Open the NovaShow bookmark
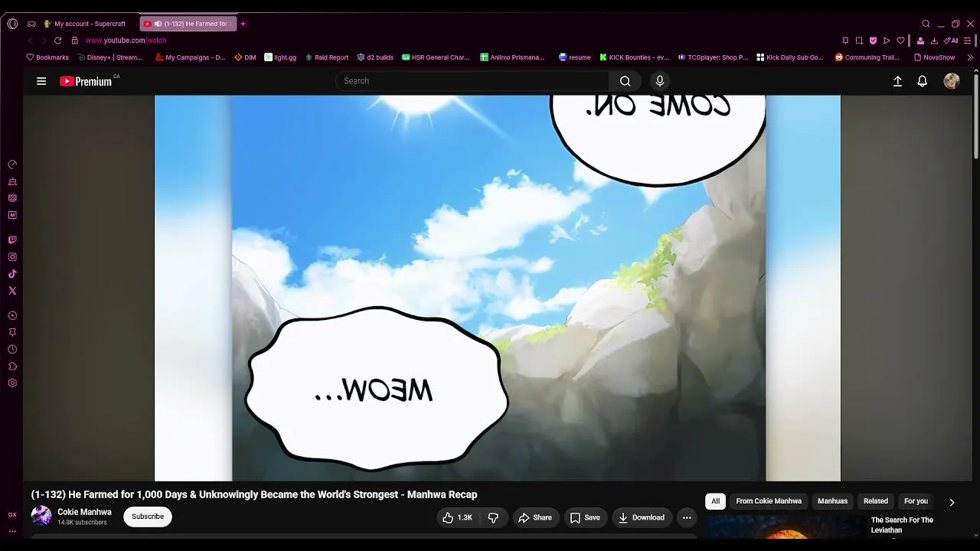 [x=935, y=57]
